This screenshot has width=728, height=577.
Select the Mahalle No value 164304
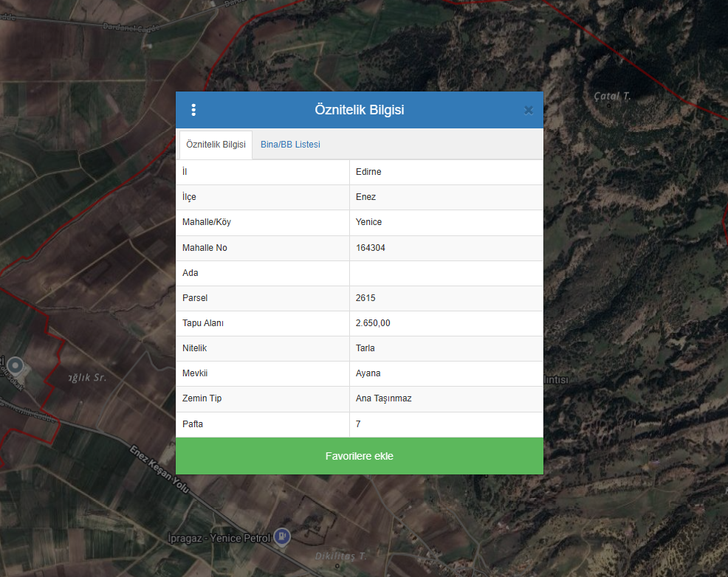[x=371, y=248]
